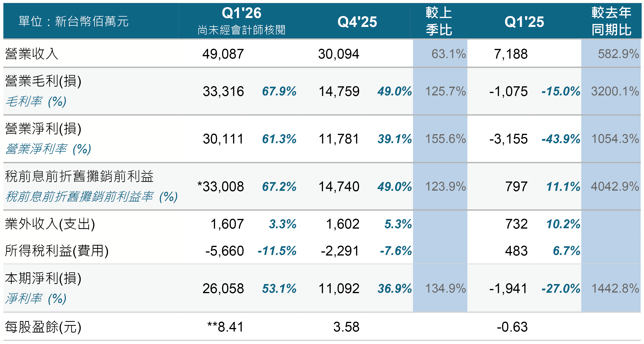
Task: Select the 營業毛利(損) row label
Action: tap(43, 81)
